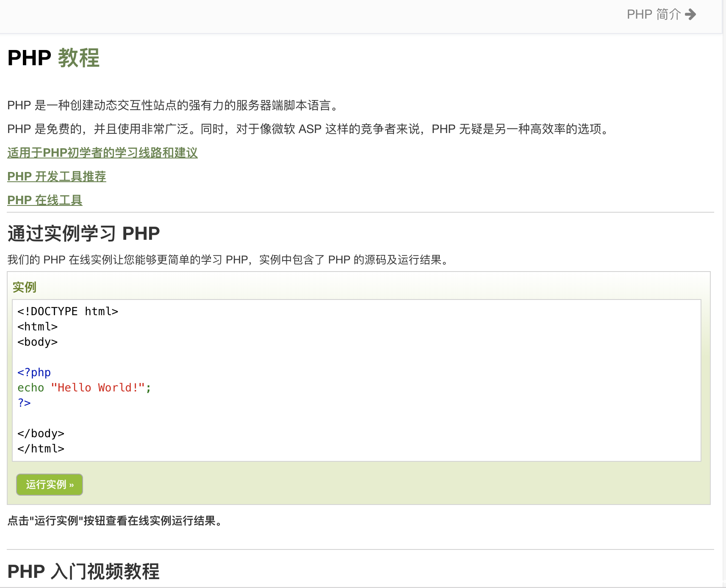Open the PHP beginner learning route link
Image resolution: width=726 pixels, height=588 pixels.
[103, 153]
